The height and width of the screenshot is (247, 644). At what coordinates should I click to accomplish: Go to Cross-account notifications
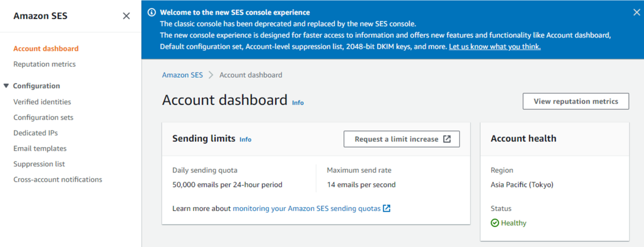point(57,180)
